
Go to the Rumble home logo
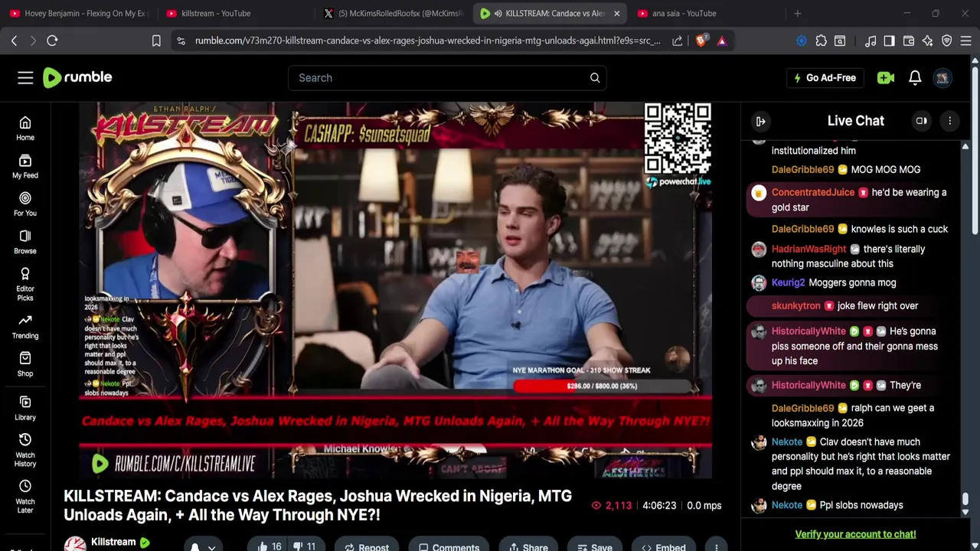(77, 77)
